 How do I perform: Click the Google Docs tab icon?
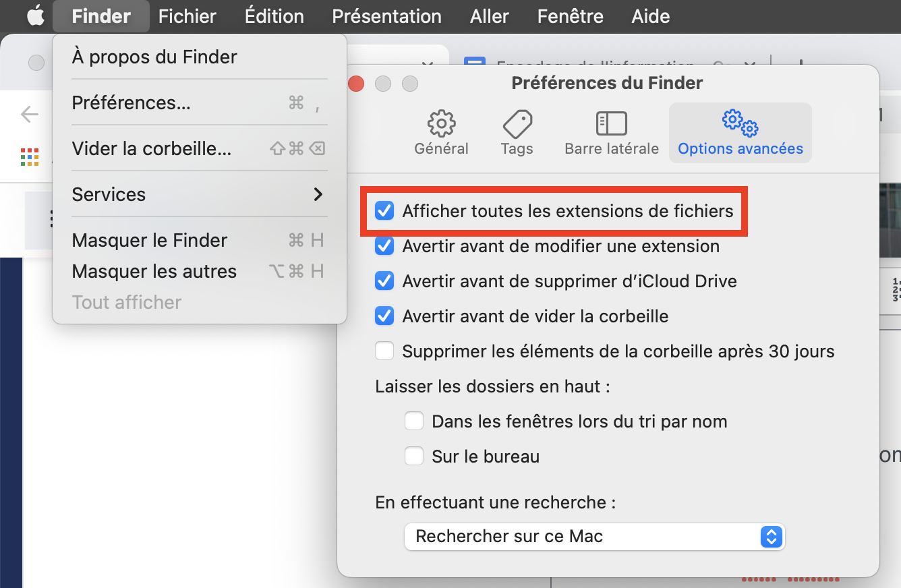(475, 66)
